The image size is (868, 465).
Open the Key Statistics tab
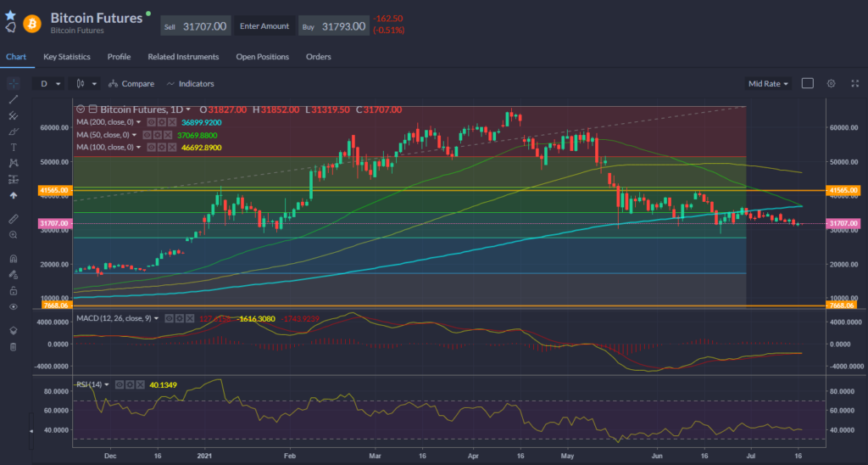tap(66, 57)
